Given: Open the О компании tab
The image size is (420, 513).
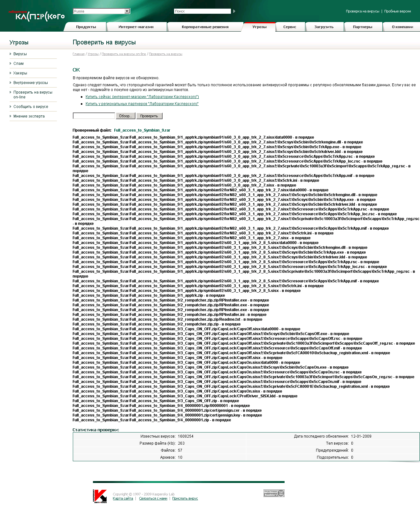Looking at the screenshot, I should point(402,27).
